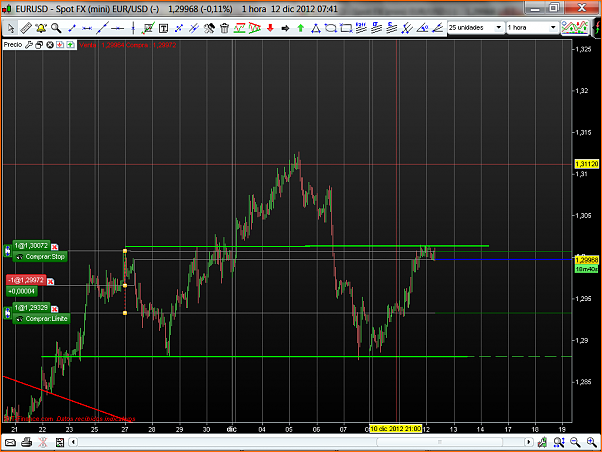Select the horizontal line tool
Screen dimensions: 602x452
[x=117, y=28]
